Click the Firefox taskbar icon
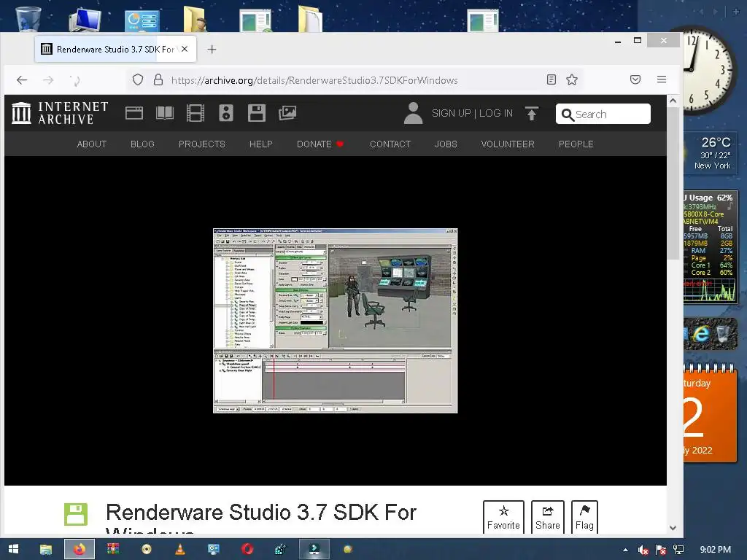Image resolution: width=747 pixels, height=560 pixels. point(80,549)
